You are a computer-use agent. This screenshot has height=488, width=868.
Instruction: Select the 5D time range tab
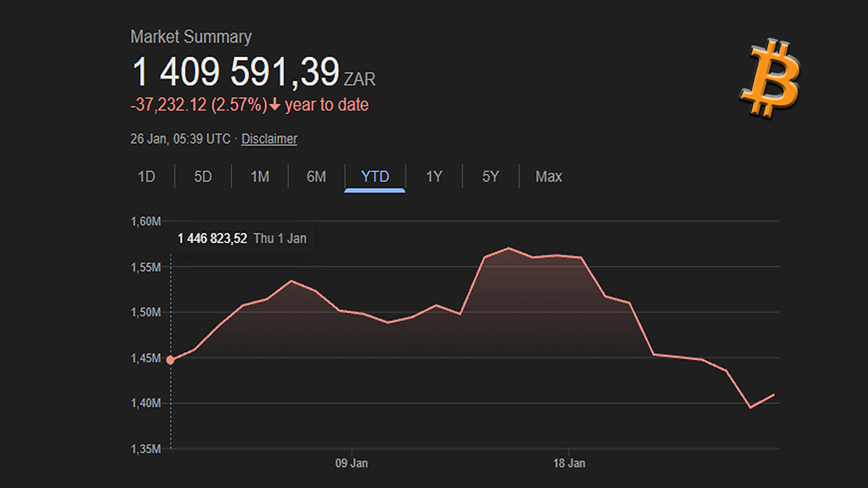(x=203, y=176)
